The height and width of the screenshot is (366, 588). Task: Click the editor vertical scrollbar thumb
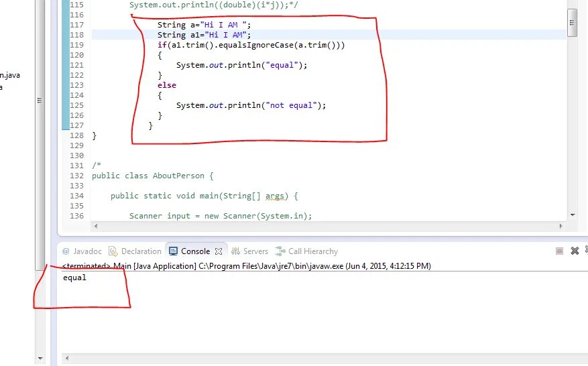click(x=572, y=23)
